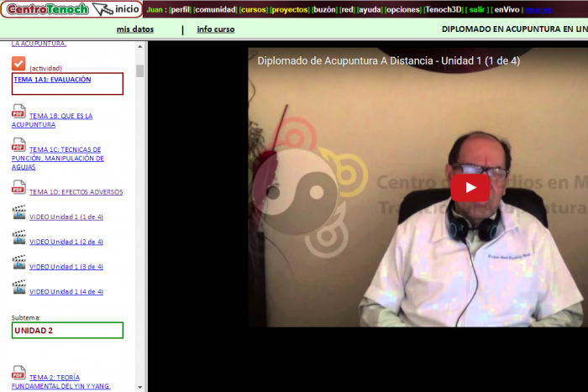Viewport: 588px width, 392px height.
Task: Play the YouTube video with red button
Action: [470, 186]
